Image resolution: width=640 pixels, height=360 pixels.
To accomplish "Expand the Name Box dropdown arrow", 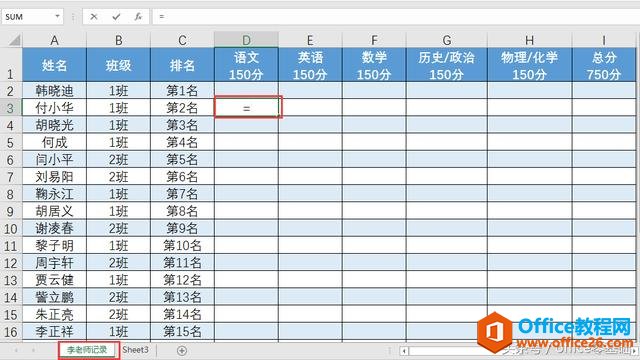I will [58, 17].
